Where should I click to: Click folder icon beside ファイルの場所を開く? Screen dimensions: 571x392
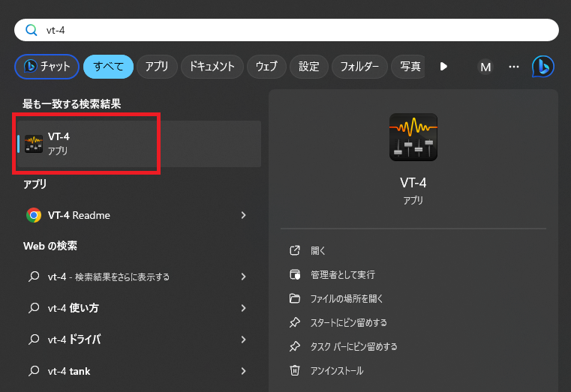point(295,298)
